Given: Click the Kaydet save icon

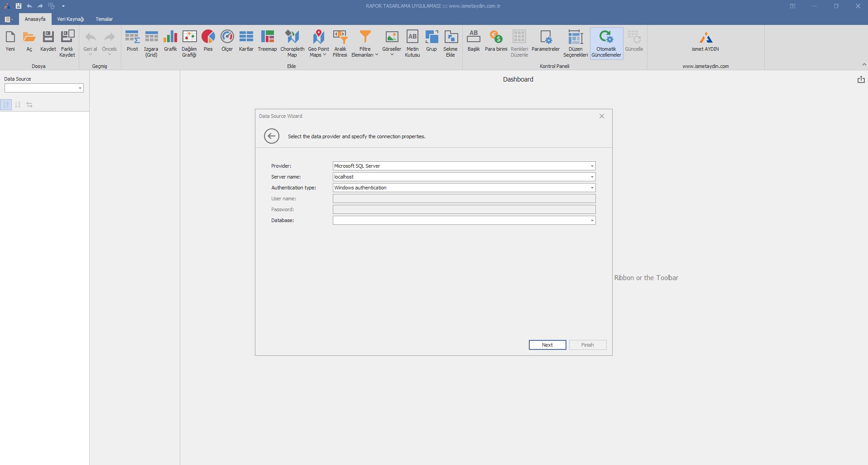Looking at the screenshot, I should [48, 41].
